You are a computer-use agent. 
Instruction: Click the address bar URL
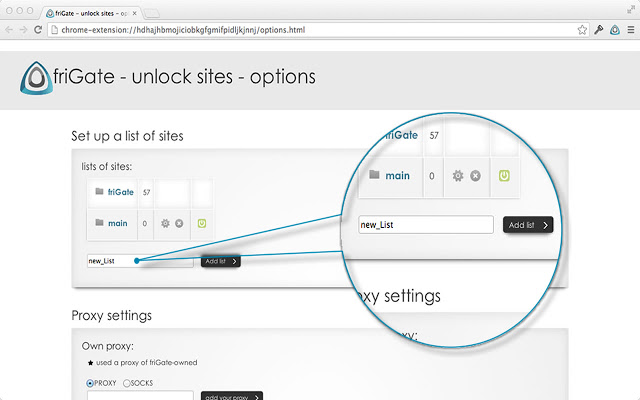(183, 30)
